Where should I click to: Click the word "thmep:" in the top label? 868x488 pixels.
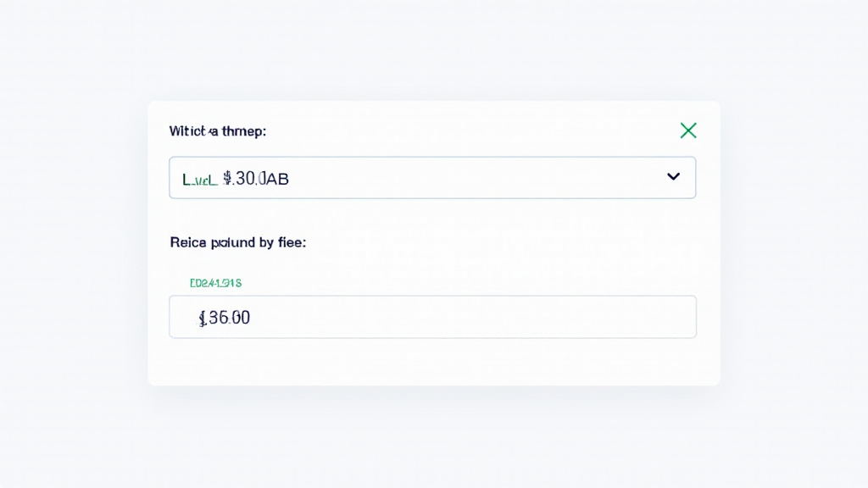[244, 131]
